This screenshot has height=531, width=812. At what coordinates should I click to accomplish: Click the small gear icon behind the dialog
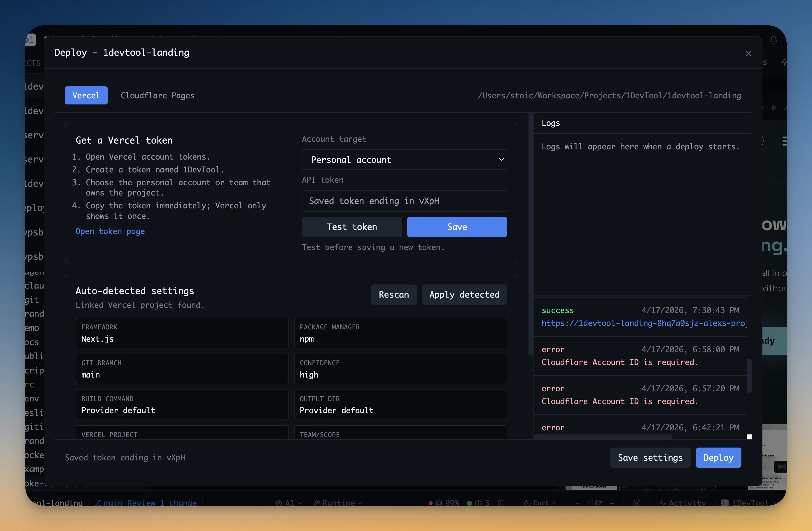tap(773, 107)
